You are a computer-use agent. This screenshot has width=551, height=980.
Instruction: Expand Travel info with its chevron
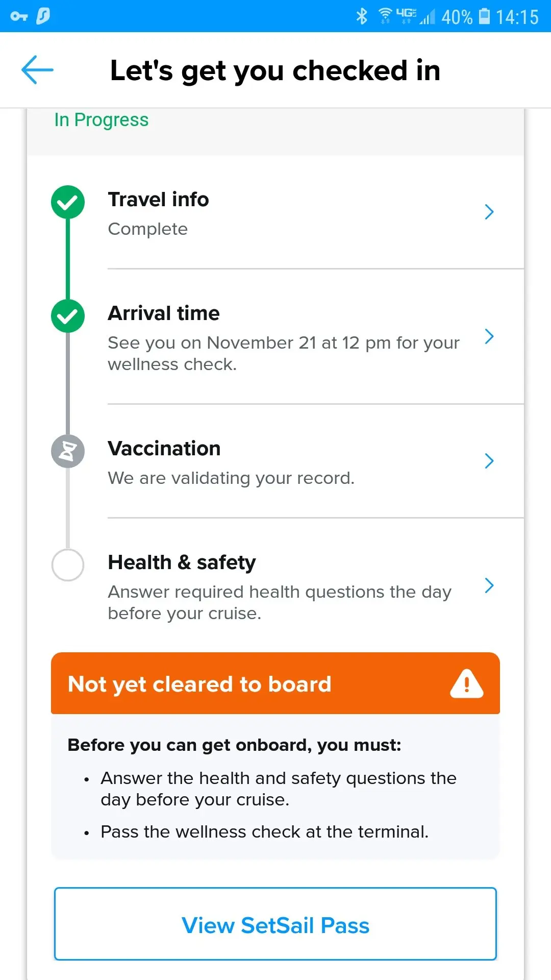(x=489, y=212)
